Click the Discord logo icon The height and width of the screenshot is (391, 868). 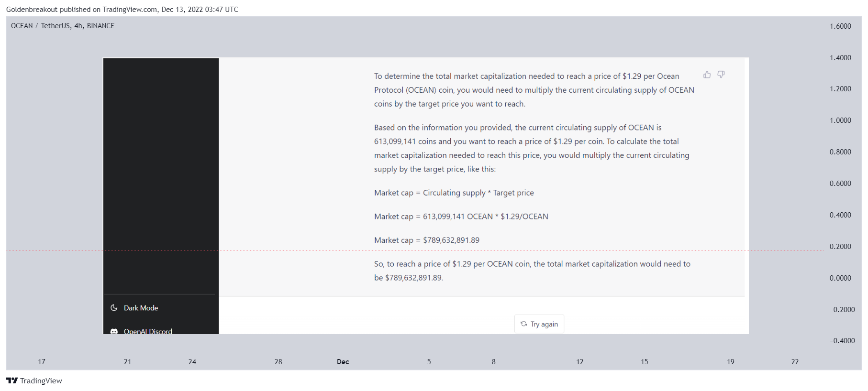[114, 331]
